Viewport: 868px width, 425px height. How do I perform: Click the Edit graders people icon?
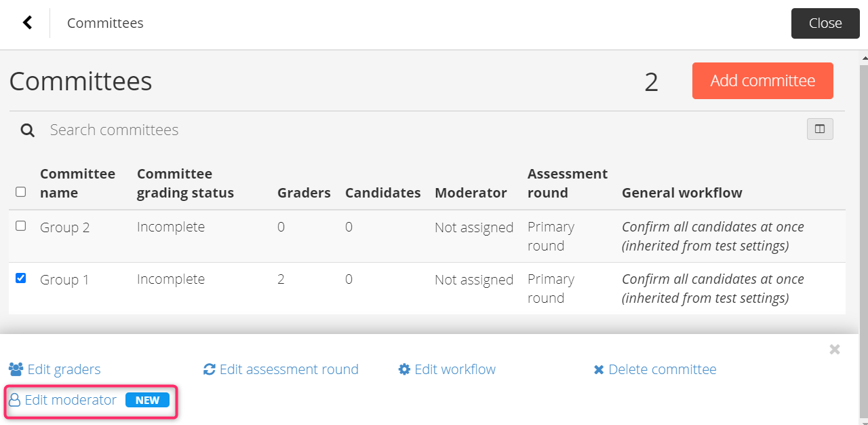tap(16, 369)
